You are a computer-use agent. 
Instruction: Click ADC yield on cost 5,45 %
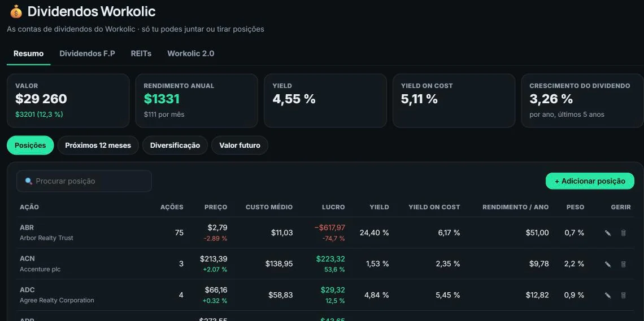click(447, 295)
